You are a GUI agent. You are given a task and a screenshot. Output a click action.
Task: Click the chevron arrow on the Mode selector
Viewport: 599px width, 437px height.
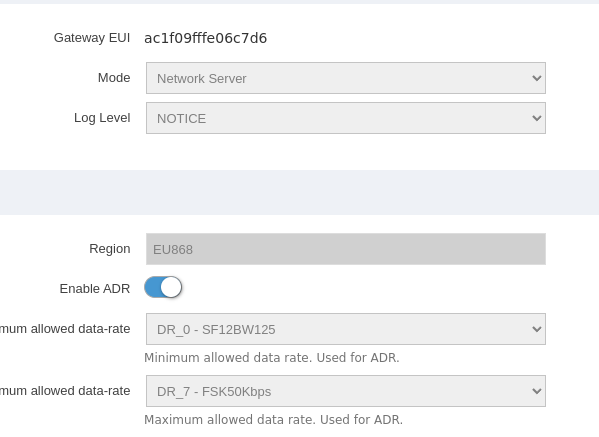(x=537, y=78)
